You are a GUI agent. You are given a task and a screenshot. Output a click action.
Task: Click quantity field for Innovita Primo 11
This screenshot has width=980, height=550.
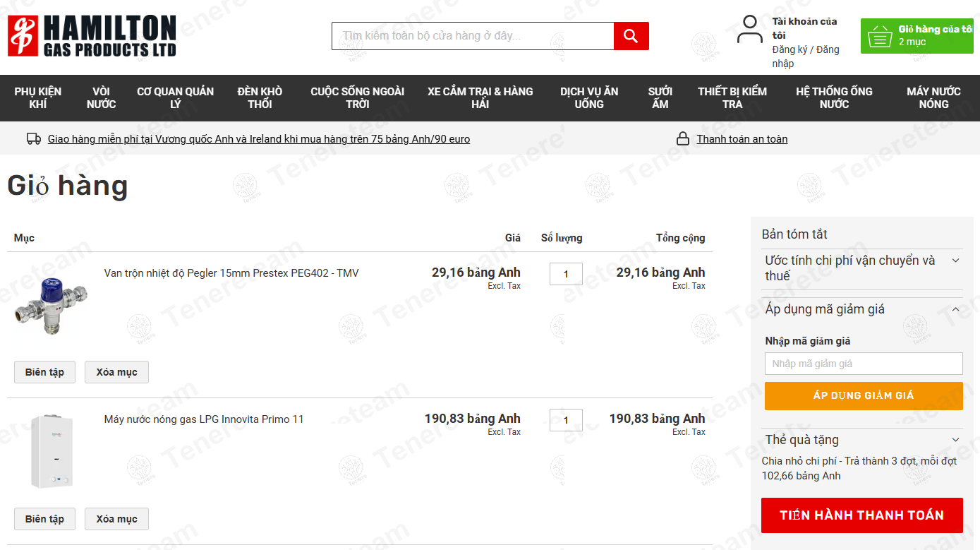click(x=566, y=420)
